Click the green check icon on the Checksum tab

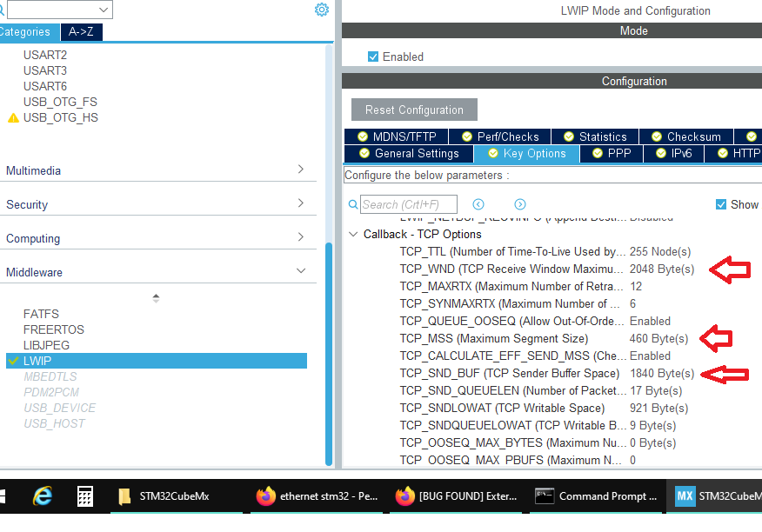[657, 136]
